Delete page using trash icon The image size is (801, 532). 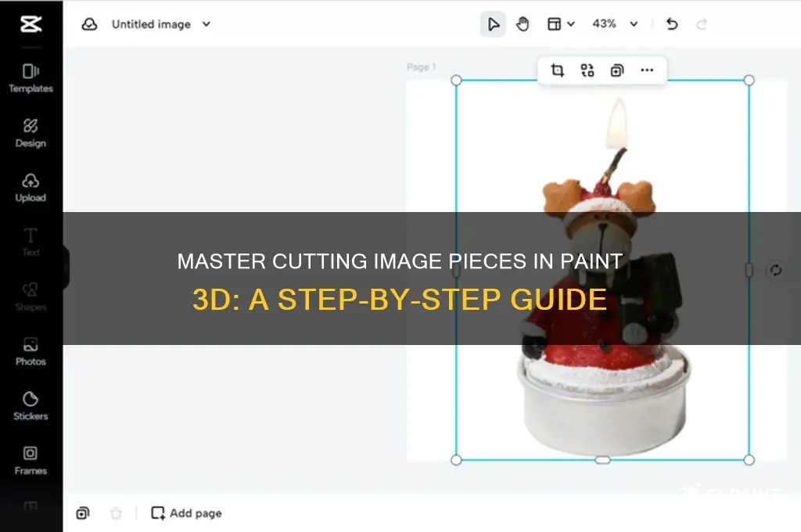coord(116,512)
